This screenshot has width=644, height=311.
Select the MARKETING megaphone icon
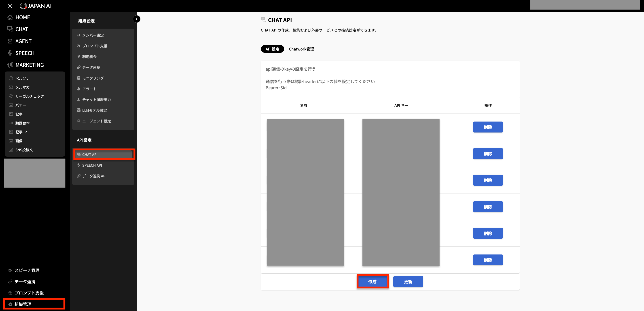(10, 65)
